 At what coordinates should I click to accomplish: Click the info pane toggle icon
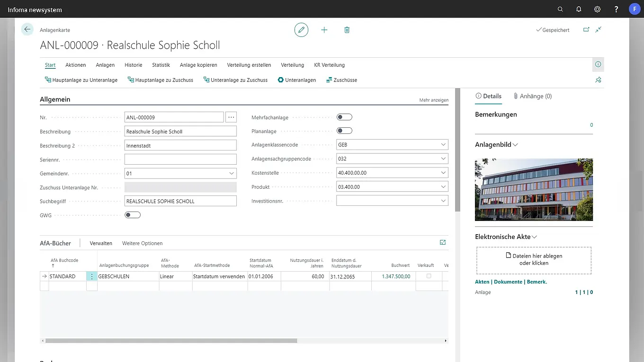pyautogui.click(x=598, y=64)
